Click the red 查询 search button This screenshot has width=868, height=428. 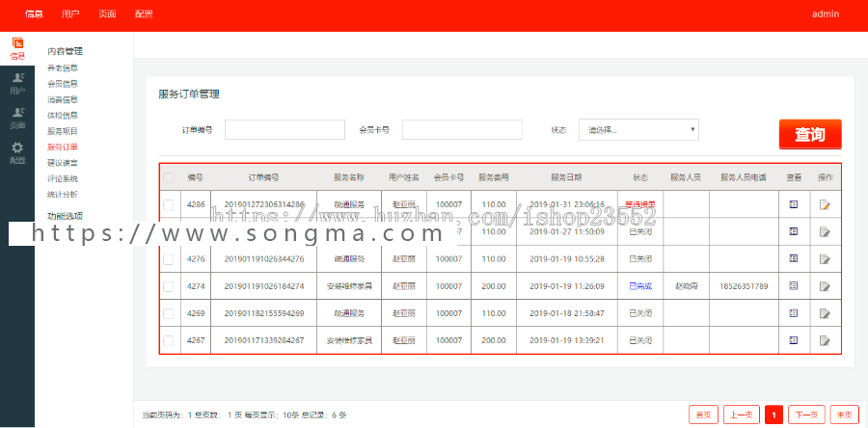point(810,134)
